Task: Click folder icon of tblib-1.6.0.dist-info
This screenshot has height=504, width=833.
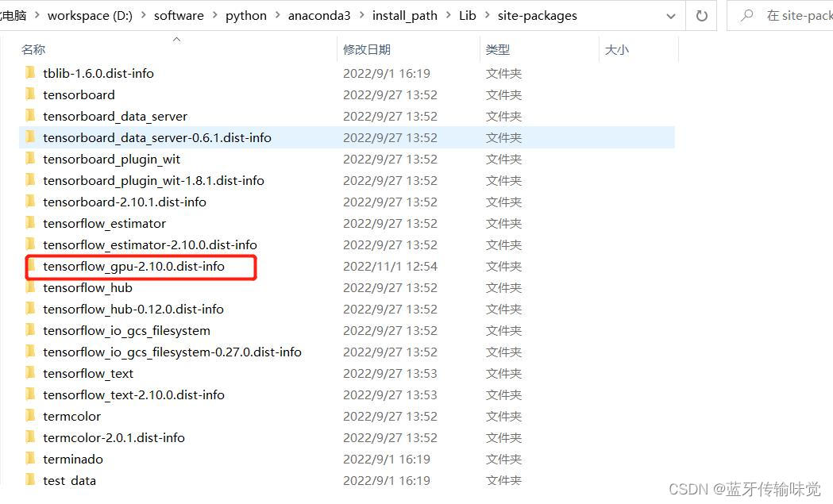Action: pyautogui.click(x=30, y=73)
